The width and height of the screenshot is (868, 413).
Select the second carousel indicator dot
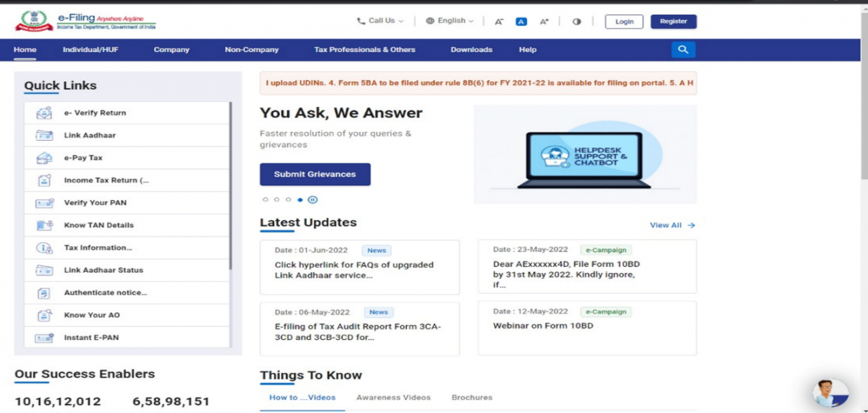276,199
